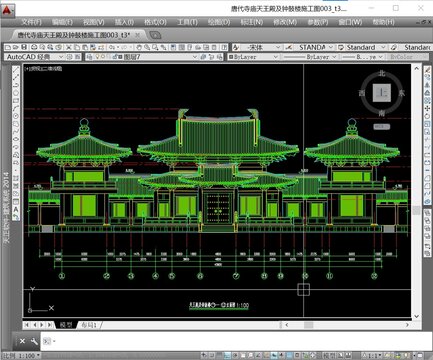Click the Cut scissors icon
Image resolution: width=433 pixels, height=360 pixels.
point(69,48)
